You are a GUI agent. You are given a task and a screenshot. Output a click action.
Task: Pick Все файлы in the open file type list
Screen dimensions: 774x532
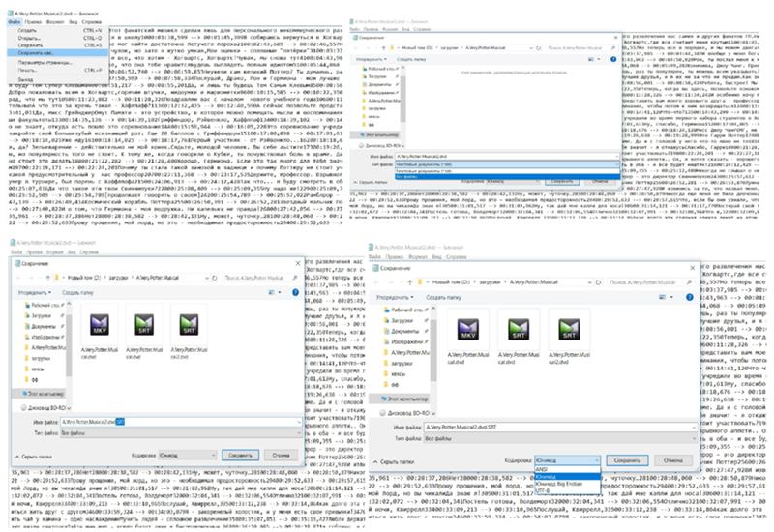(x=507, y=176)
